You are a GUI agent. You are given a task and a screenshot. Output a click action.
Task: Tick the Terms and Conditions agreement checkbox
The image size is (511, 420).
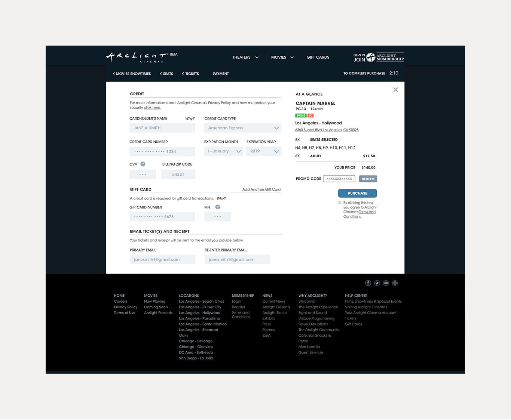(x=340, y=203)
